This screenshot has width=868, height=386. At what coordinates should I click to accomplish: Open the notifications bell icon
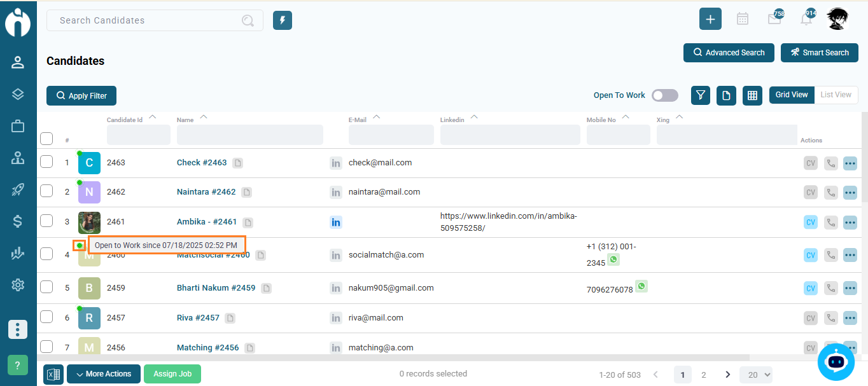coord(806,19)
